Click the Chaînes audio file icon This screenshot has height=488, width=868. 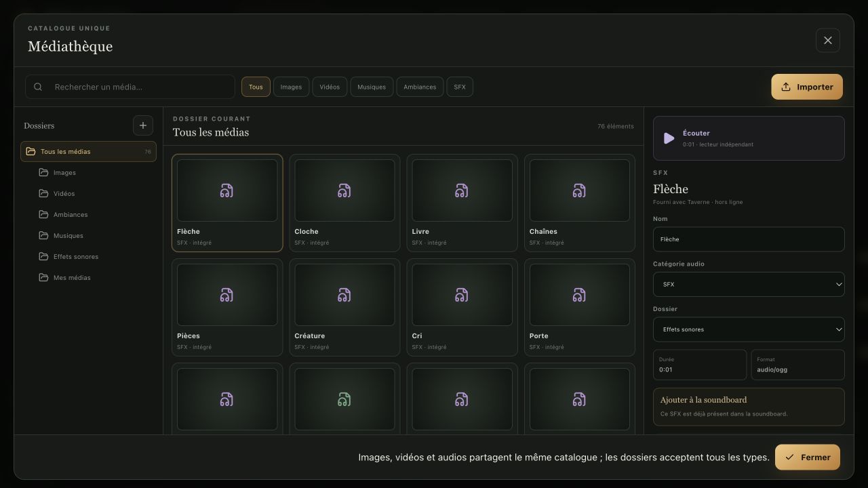coord(579,190)
